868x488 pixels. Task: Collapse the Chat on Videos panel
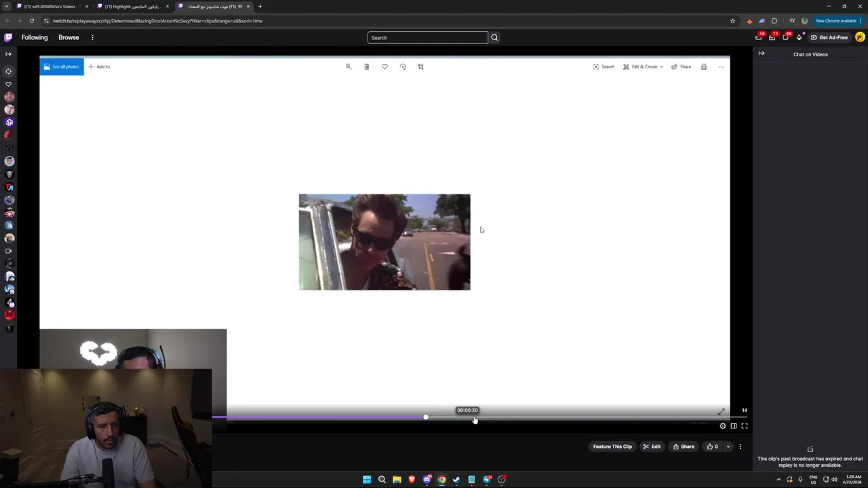pos(762,54)
